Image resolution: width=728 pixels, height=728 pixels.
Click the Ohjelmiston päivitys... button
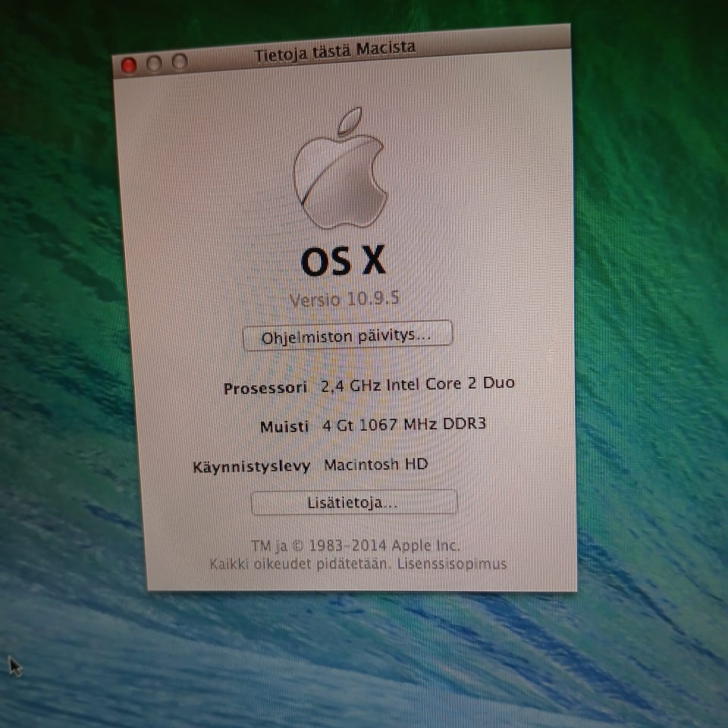click(347, 335)
